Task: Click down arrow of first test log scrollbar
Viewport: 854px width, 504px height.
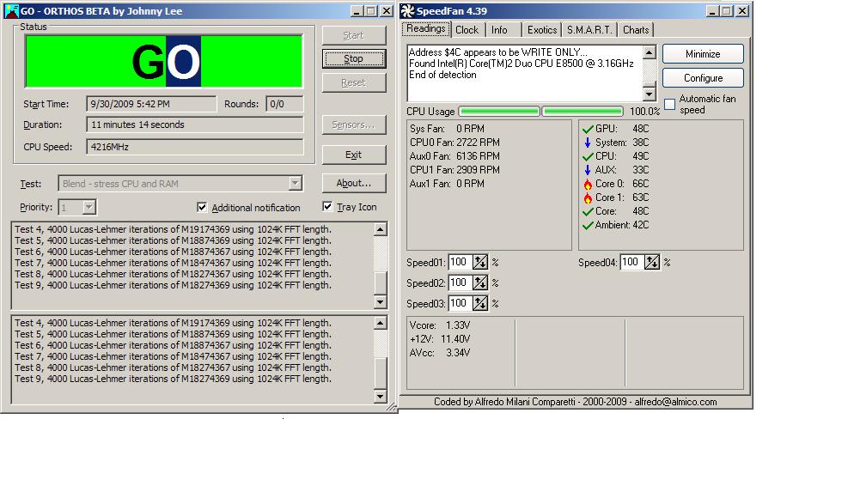Action: point(381,302)
